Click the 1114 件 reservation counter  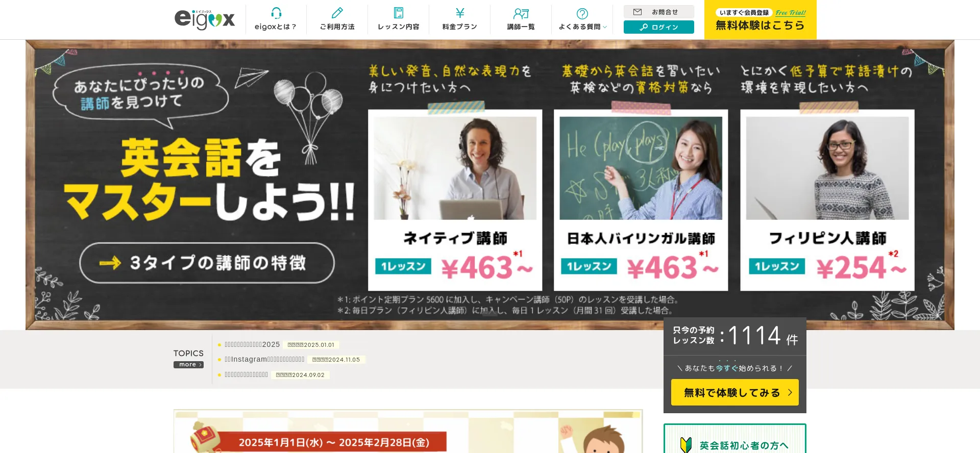click(x=735, y=336)
